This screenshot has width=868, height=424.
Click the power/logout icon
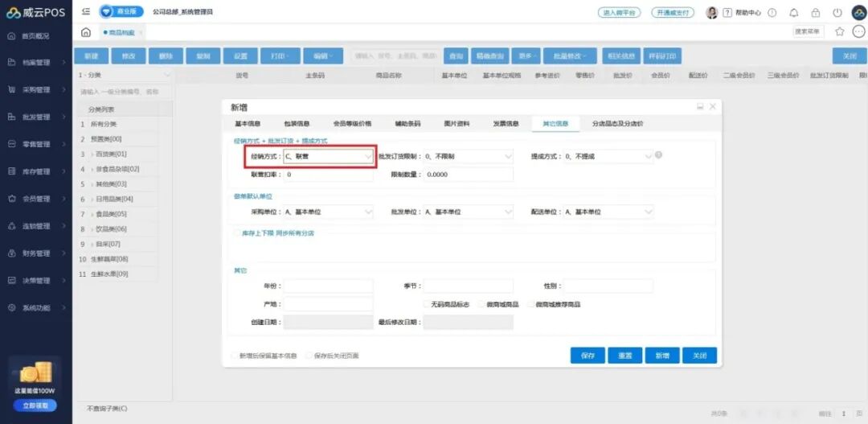coord(837,13)
